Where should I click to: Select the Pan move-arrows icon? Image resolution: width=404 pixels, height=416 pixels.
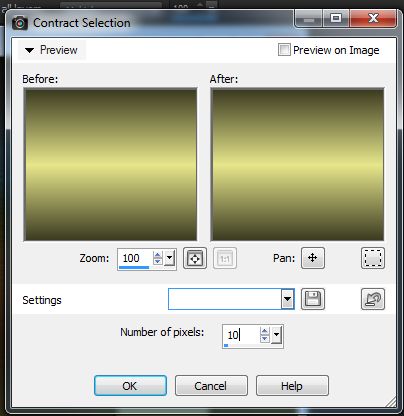pyautogui.click(x=313, y=258)
